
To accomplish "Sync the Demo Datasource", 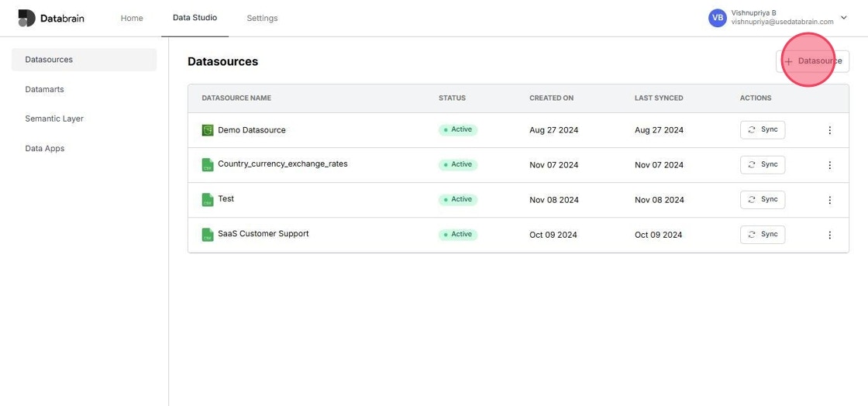I will (763, 130).
